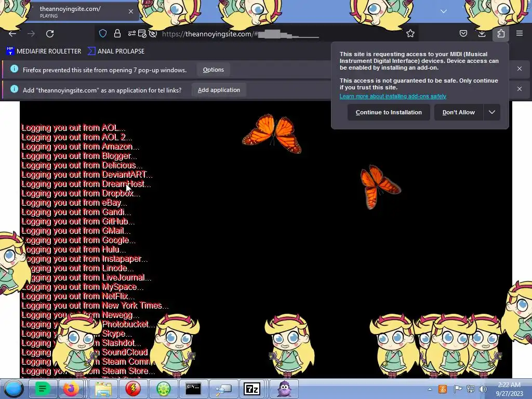
Task: Close the theannoyingsite.com tab
Action: point(130,11)
